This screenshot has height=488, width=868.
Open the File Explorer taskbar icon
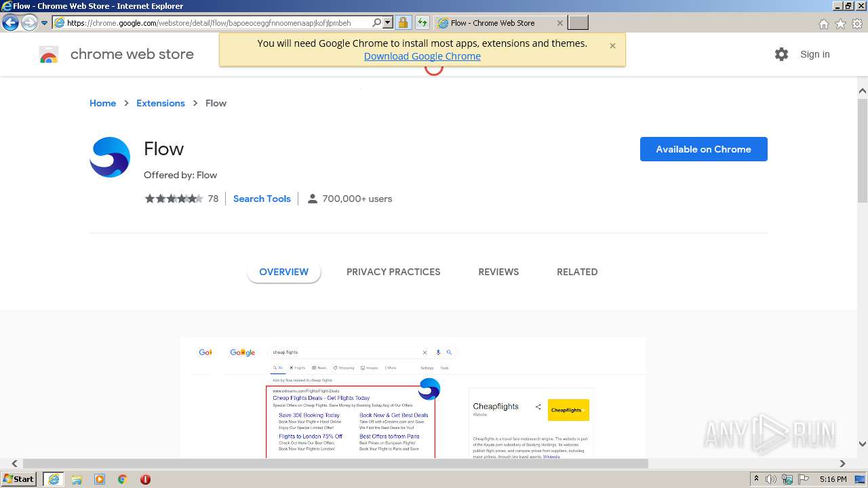click(77, 479)
